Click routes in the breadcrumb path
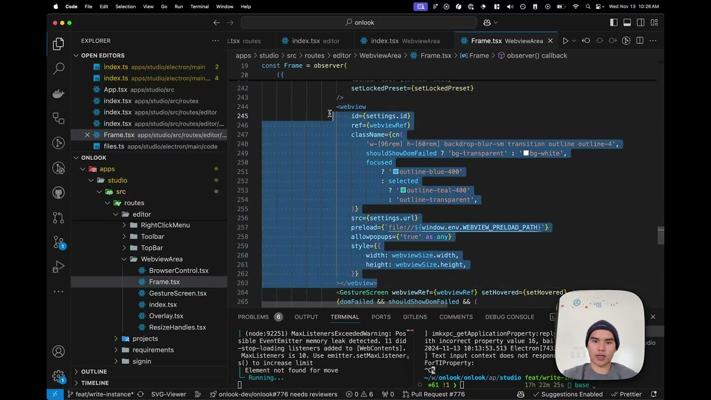Screen dimensions: 711x400 [x=314, y=55]
